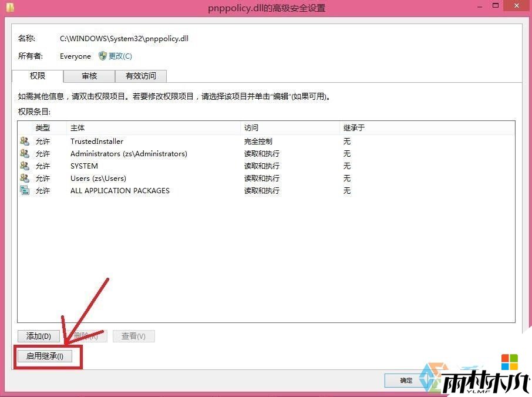Switch to the 有效访问 tab

[140, 76]
